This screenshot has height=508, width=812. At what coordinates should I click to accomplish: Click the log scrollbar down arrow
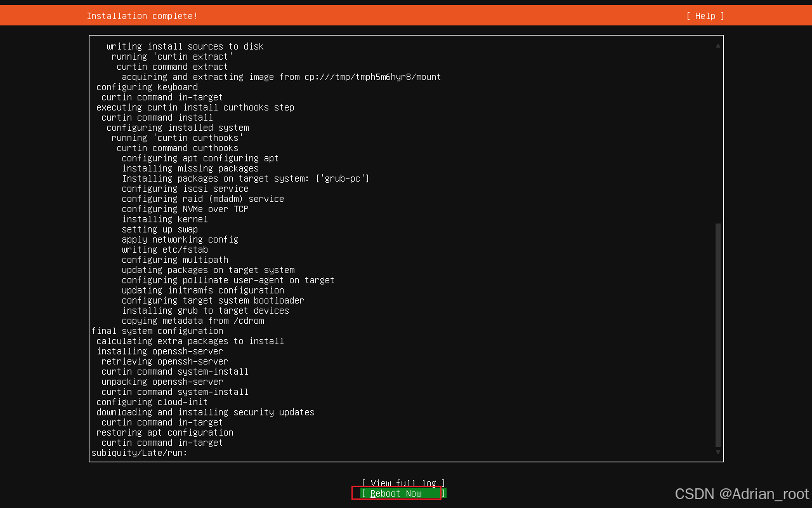click(718, 452)
